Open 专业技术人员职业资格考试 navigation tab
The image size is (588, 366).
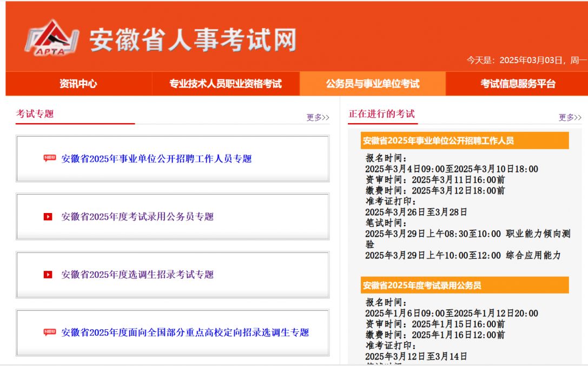tap(226, 84)
